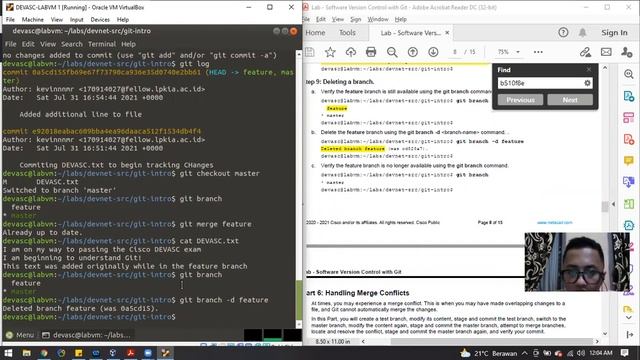Click the share with others person icon
Image resolution: width=640 pixels, height=360 pixels.
pos(626,52)
